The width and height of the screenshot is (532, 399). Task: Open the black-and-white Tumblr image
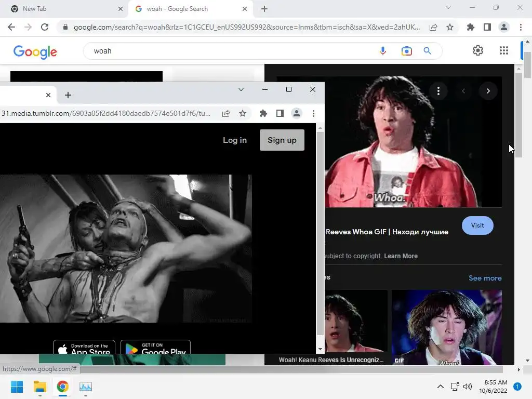click(x=126, y=248)
